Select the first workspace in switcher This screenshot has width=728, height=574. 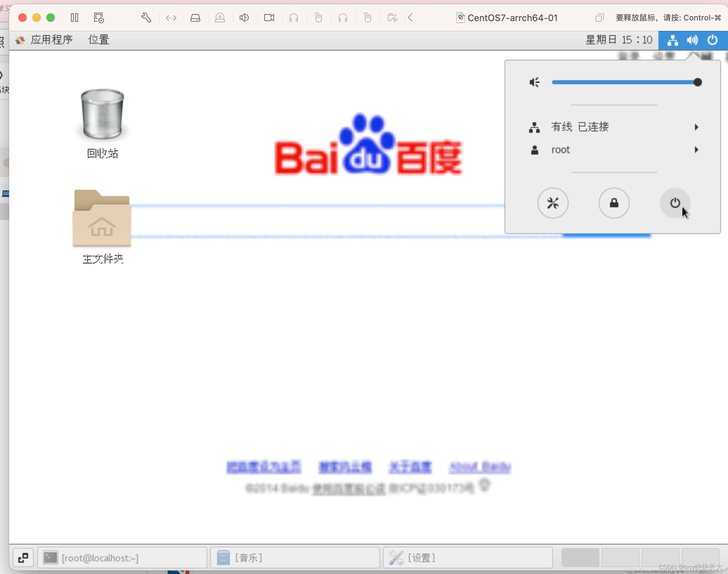click(x=580, y=557)
